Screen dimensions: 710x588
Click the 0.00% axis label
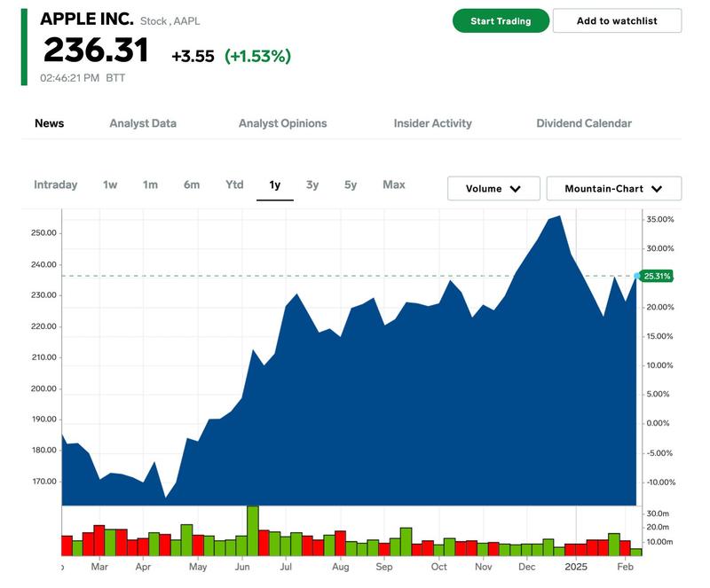pos(658,423)
